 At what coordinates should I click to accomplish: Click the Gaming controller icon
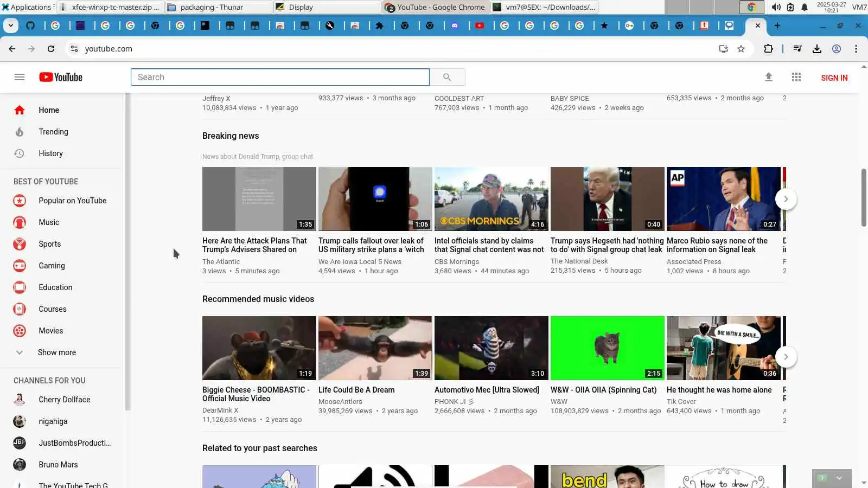point(20,266)
